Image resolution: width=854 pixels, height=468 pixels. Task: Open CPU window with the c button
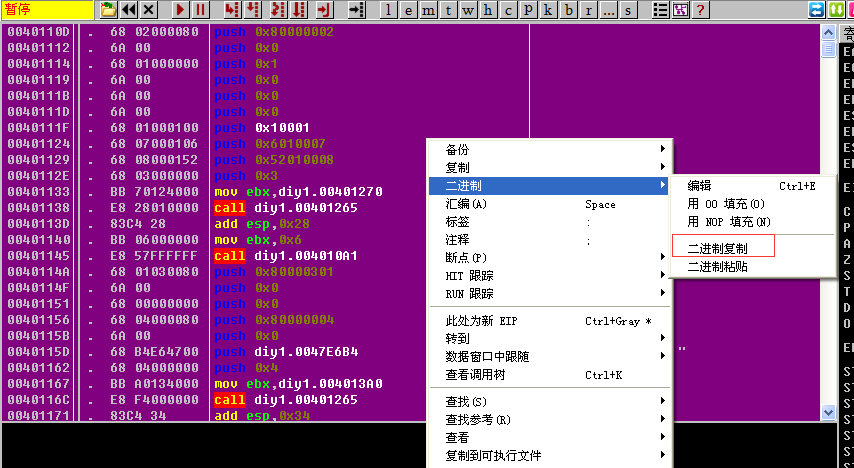(508, 9)
